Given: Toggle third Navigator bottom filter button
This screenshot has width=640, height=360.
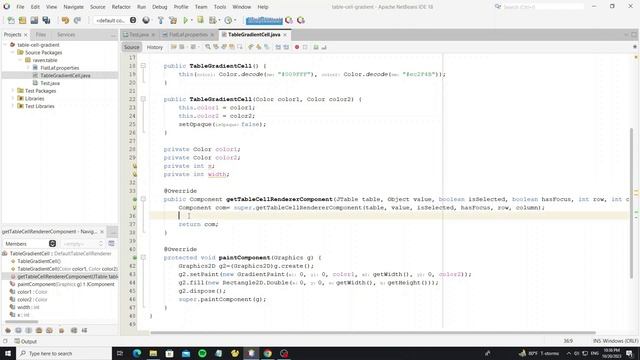Looking at the screenshot, I should (x=29, y=330).
